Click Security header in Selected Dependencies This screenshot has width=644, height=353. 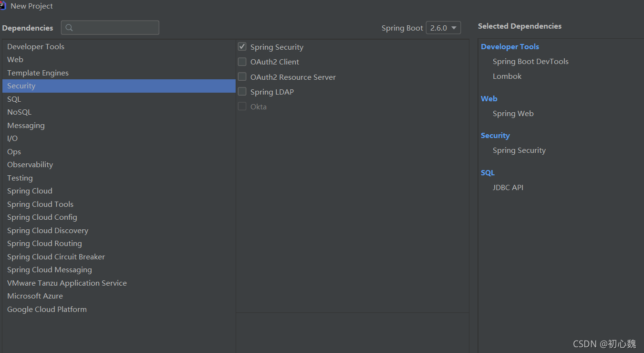tap(495, 135)
